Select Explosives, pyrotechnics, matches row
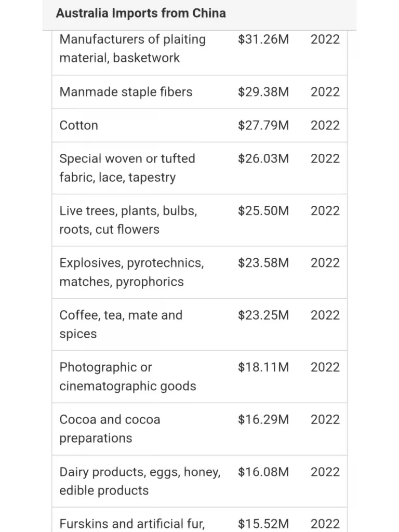This screenshot has width=399, height=532. 199,272
